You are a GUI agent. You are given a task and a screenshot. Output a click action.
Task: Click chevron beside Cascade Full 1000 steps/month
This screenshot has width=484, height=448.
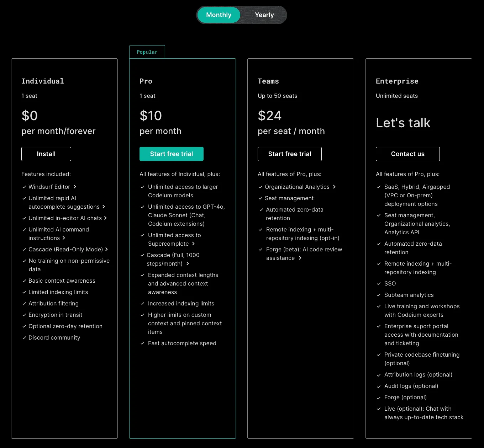(x=188, y=263)
